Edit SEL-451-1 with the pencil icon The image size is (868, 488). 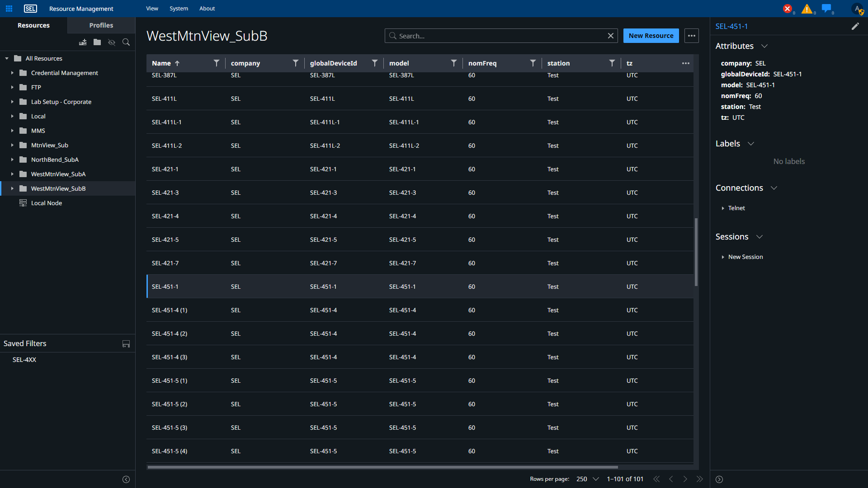point(855,26)
